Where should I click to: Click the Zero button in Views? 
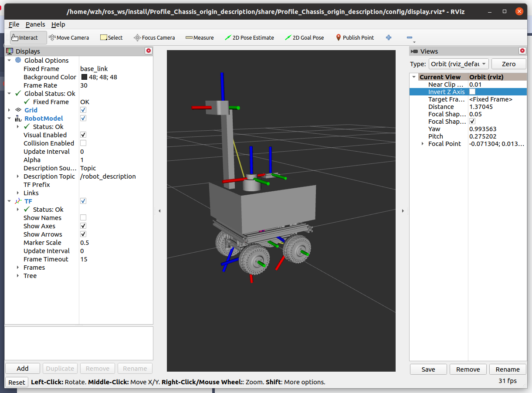coord(508,64)
